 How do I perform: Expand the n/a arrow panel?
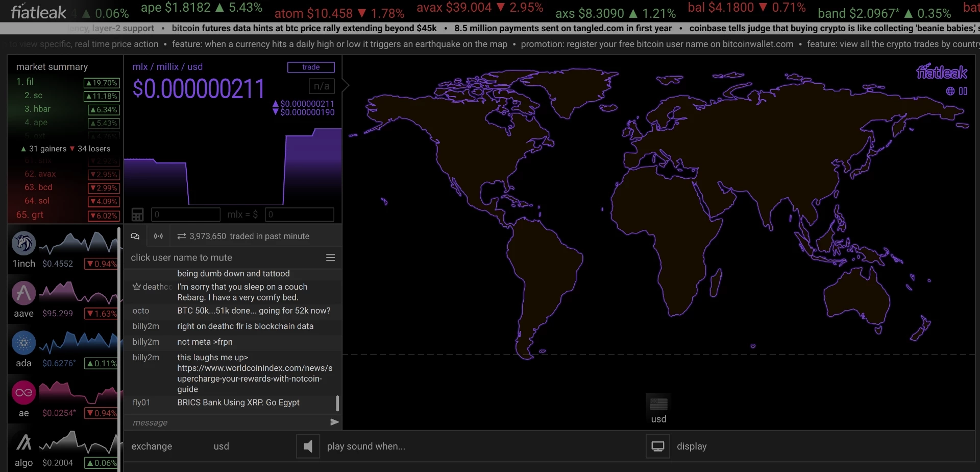(x=345, y=85)
